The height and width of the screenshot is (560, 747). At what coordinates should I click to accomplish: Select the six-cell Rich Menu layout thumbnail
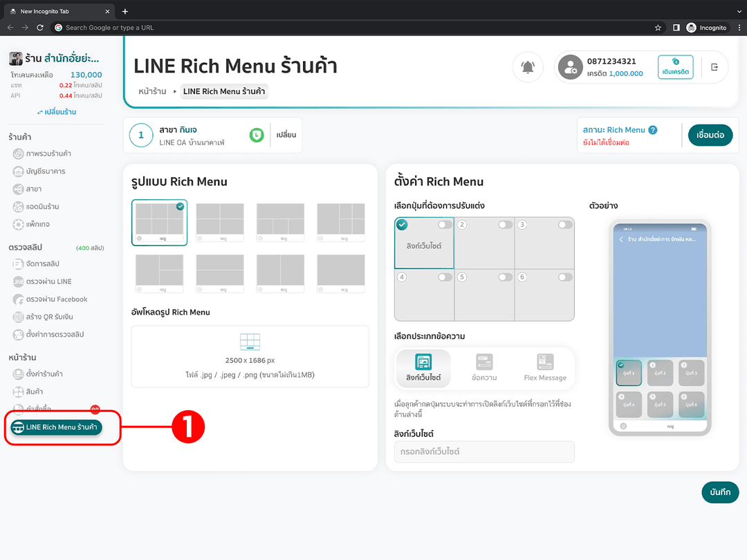159,223
